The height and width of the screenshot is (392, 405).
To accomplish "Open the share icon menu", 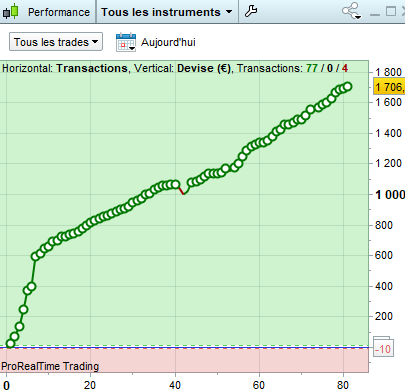I will [351, 11].
